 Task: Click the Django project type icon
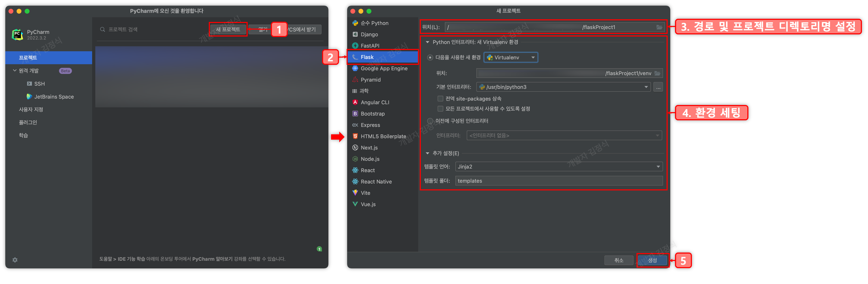pos(355,34)
